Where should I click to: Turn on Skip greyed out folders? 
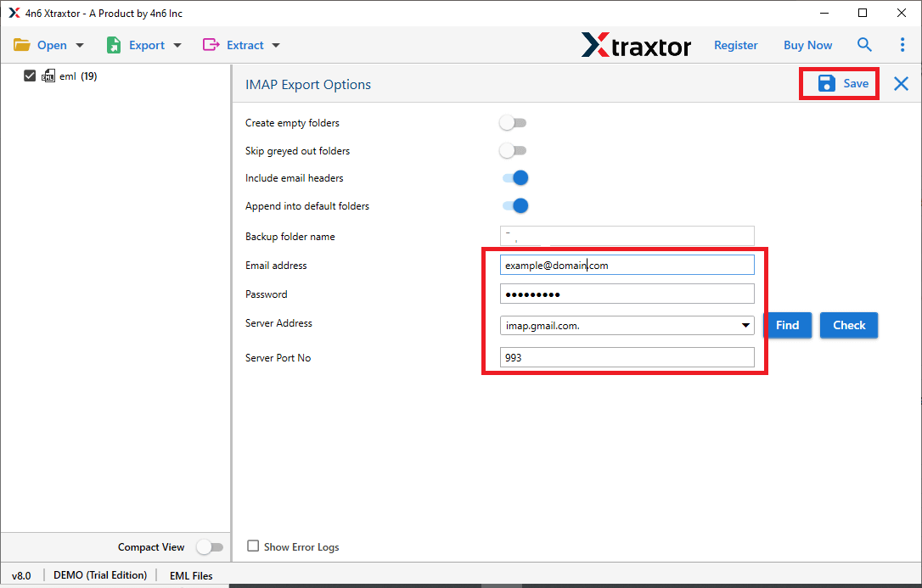coord(513,151)
